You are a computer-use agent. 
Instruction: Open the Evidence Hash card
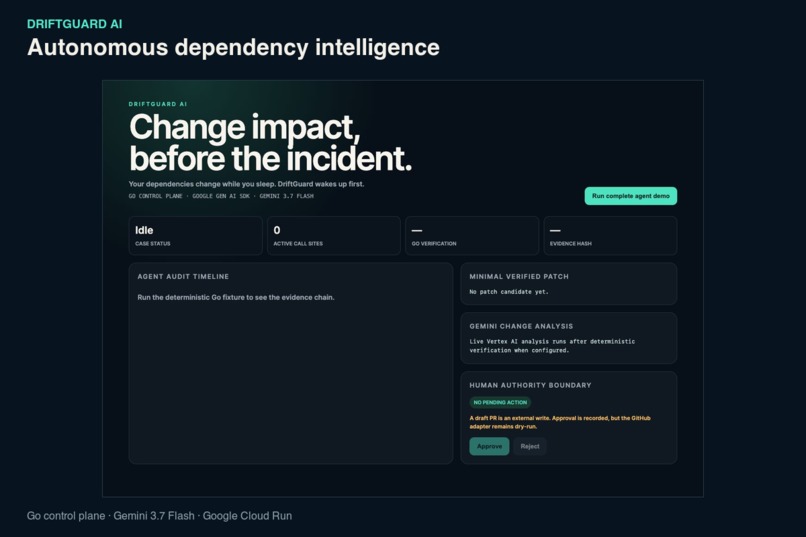[x=610, y=236]
